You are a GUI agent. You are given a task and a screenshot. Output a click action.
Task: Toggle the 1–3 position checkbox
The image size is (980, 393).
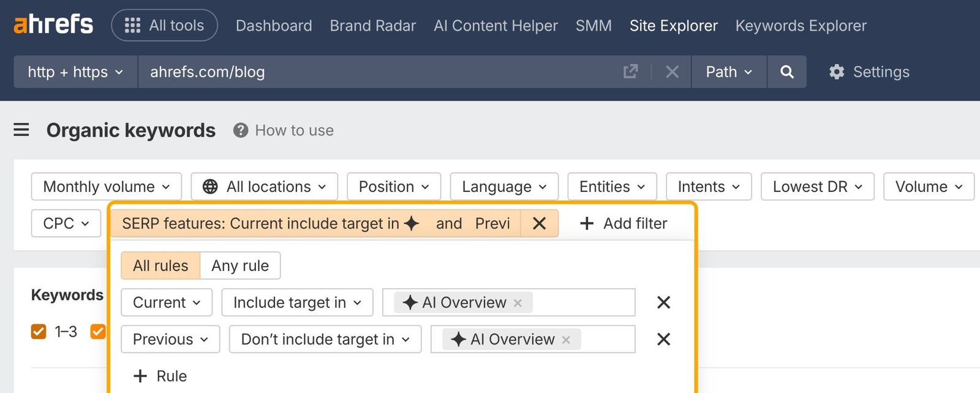click(x=39, y=332)
